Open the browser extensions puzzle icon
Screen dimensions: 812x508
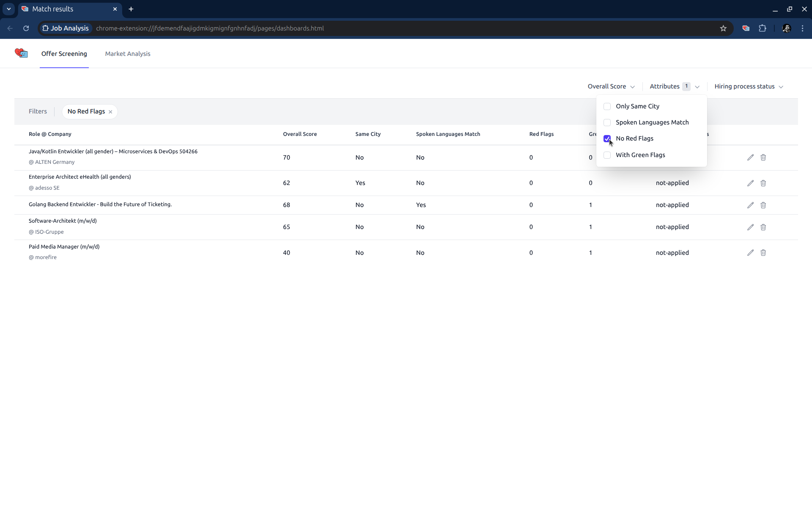[762, 28]
